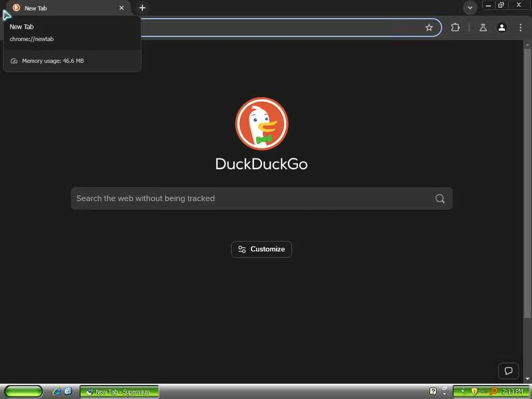
Task: Click the DuckDuckGo wordmark text
Action: 261,164
